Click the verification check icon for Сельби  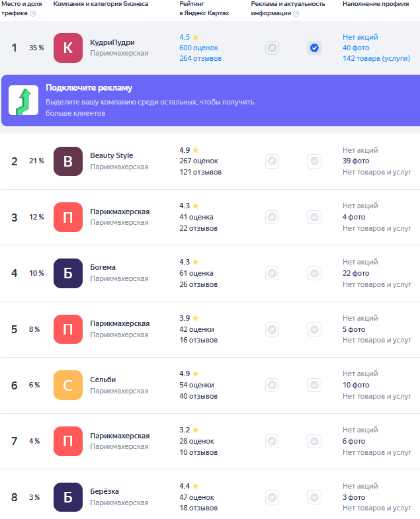coord(314,385)
